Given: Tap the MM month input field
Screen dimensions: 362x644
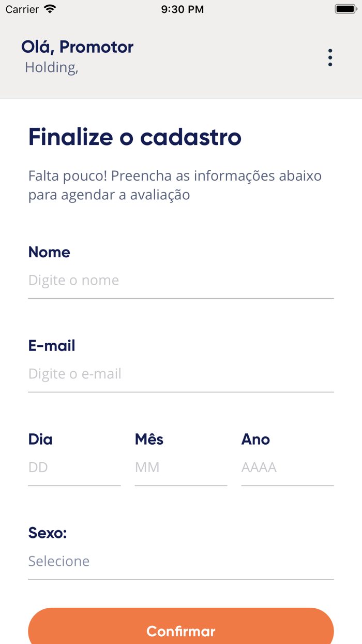Looking at the screenshot, I should coord(180,467).
